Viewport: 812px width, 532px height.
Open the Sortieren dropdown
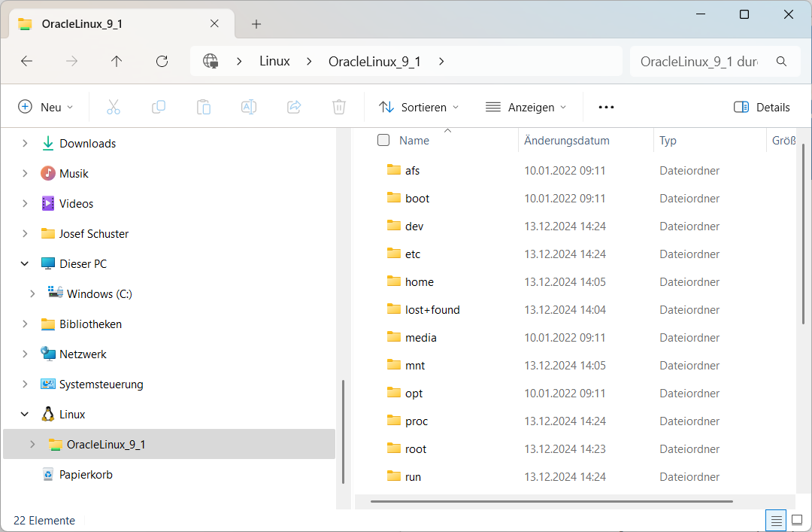click(x=419, y=107)
